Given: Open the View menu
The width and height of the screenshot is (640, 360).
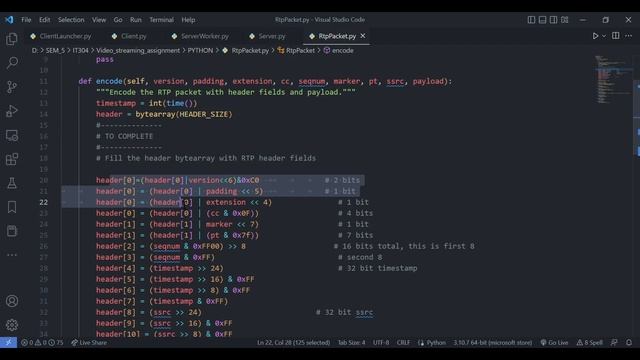Looking at the screenshot, I should click(99, 20).
